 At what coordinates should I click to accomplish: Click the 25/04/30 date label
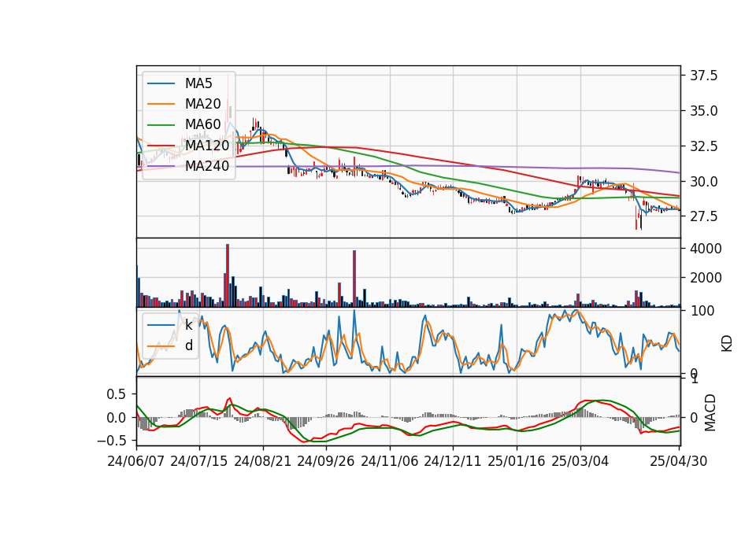pos(679,461)
